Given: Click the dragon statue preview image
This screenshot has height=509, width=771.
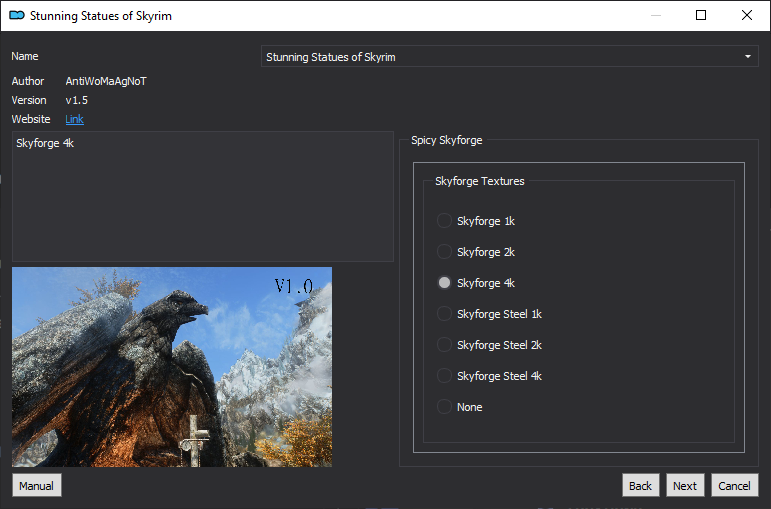Looking at the screenshot, I should pos(172,367).
